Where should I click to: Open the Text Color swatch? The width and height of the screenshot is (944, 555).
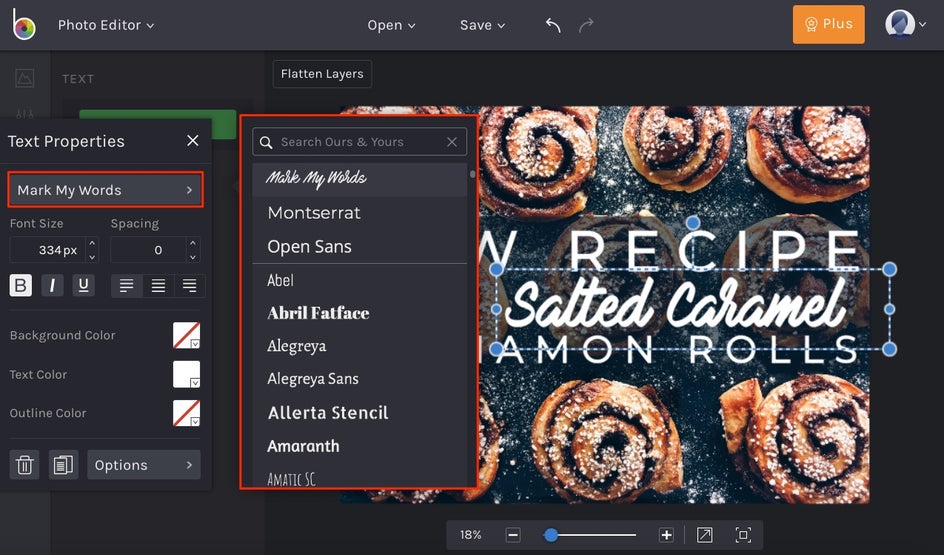tap(187, 374)
